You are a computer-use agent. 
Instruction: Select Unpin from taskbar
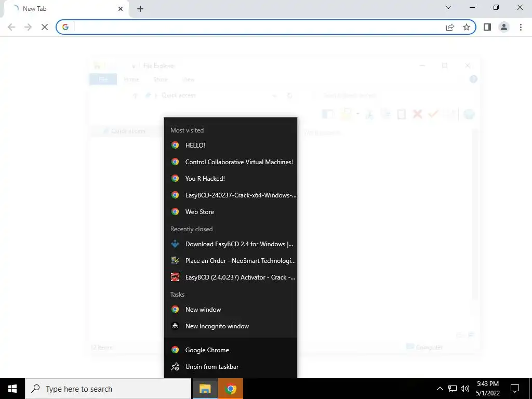230,366
